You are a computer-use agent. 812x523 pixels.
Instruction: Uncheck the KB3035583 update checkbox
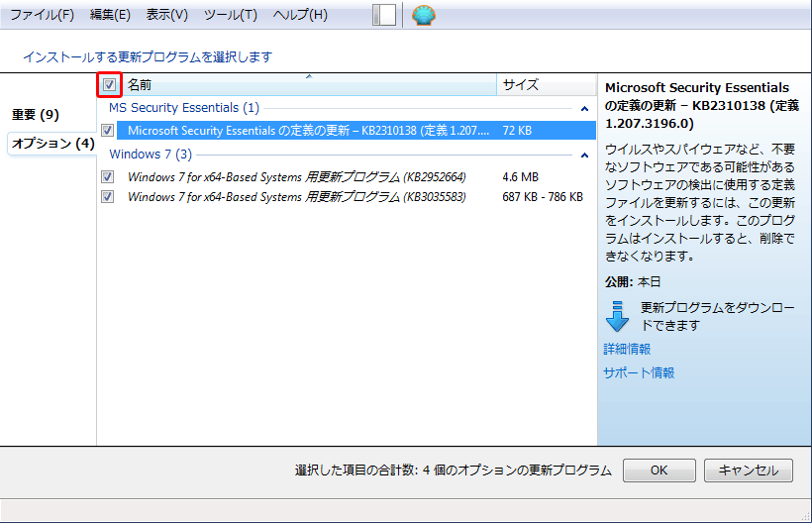point(108,197)
